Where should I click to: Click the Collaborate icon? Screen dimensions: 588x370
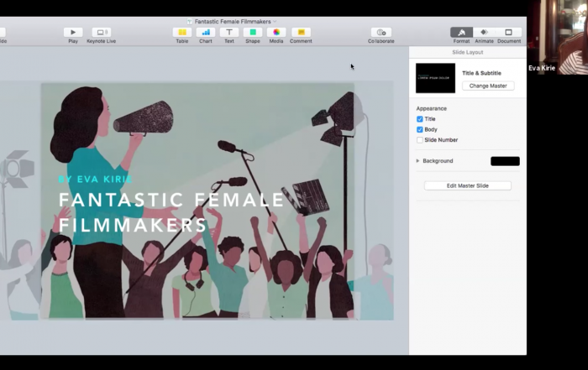click(x=381, y=32)
